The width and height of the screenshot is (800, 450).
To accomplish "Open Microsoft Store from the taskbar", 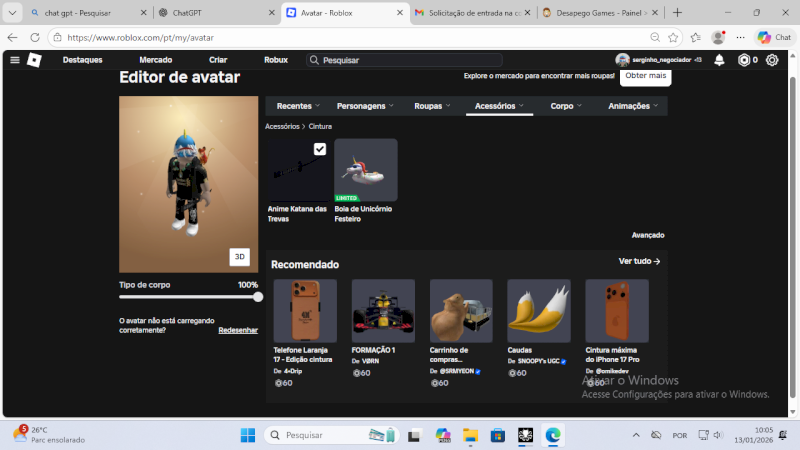I will click(x=497, y=435).
